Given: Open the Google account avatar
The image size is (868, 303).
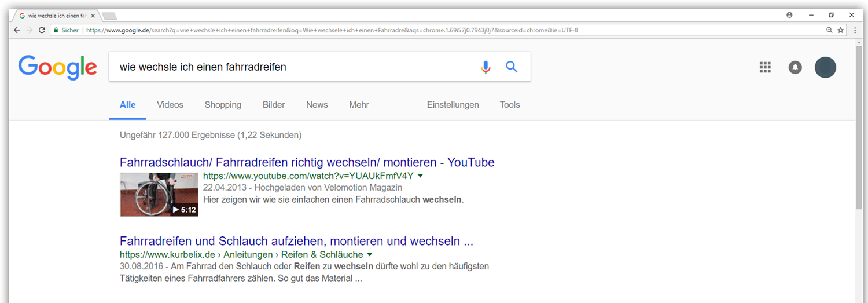Looking at the screenshot, I should (x=825, y=68).
